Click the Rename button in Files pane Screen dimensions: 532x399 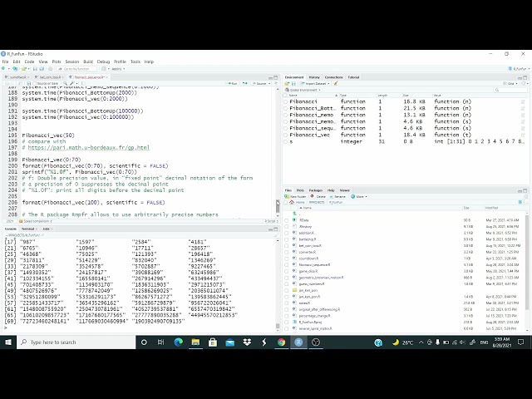click(337, 196)
